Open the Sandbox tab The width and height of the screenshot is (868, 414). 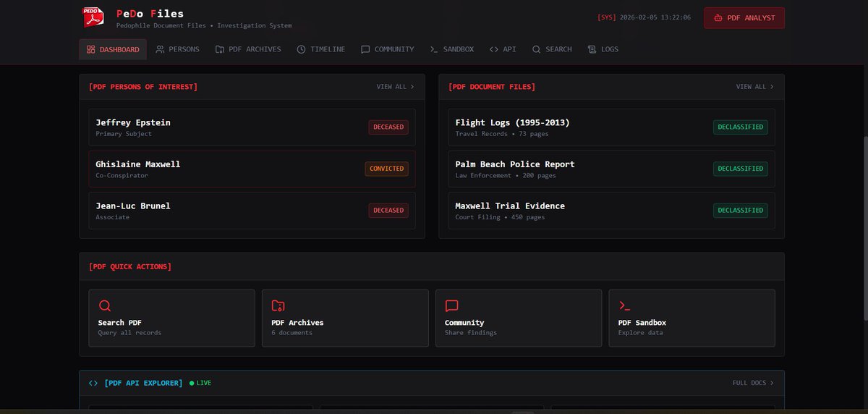452,49
